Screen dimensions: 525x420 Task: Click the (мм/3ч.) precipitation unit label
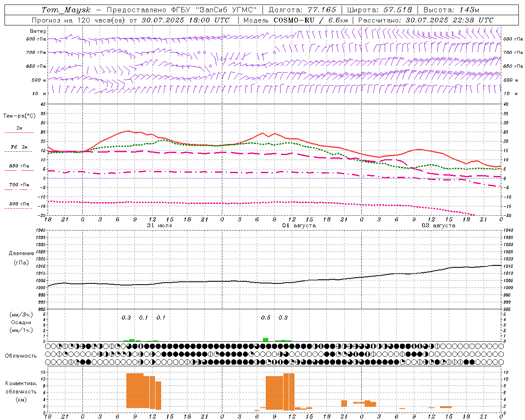(x=21, y=315)
